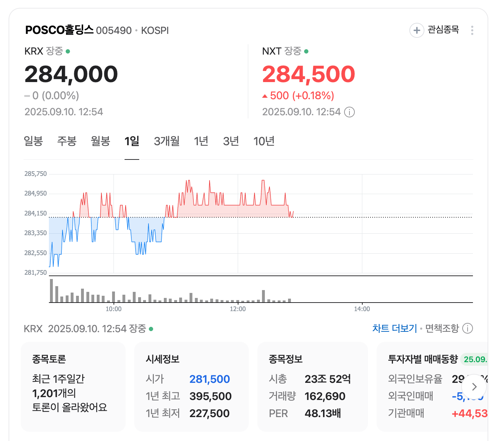The width and height of the screenshot is (504, 441).
Task: Click green dot beside bottom KRX 장중 label
Action: tap(152, 329)
